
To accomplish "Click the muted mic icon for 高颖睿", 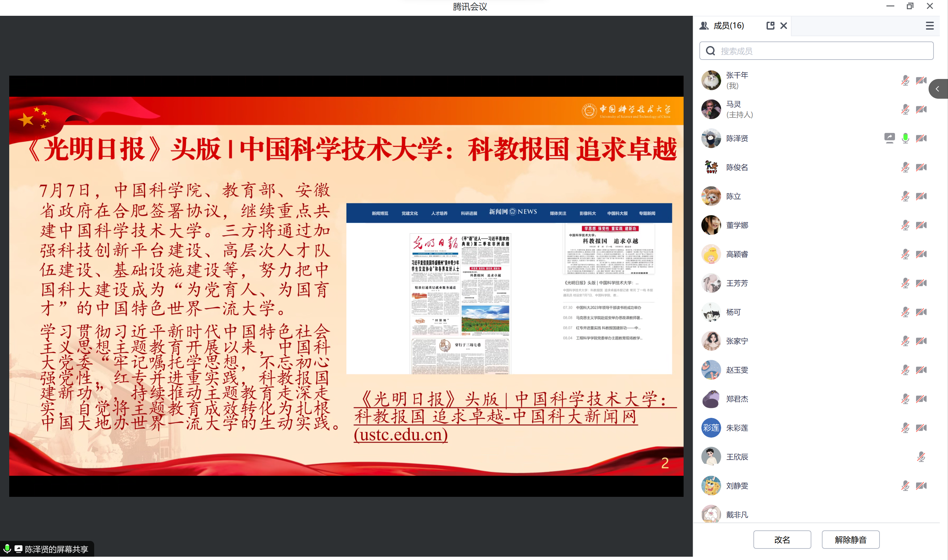I will 905,254.
